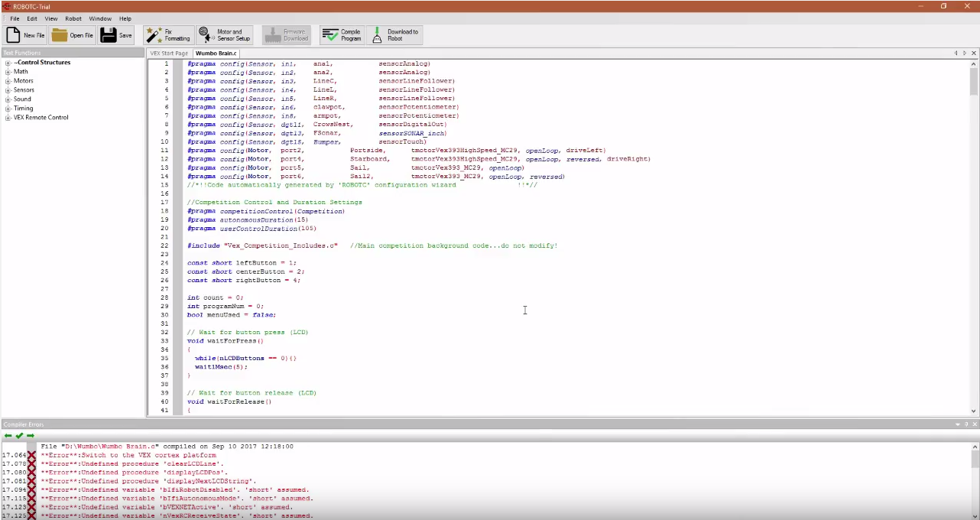Click error icon for 'bIfiRobotDisabled' variable
980x520 pixels.
[x=32, y=489]
